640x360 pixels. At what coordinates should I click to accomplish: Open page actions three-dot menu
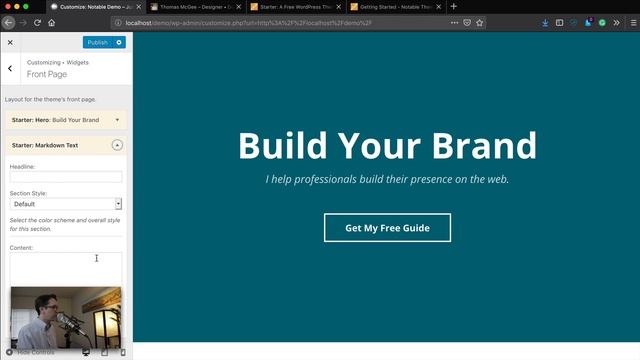click(x=454, y=23)
